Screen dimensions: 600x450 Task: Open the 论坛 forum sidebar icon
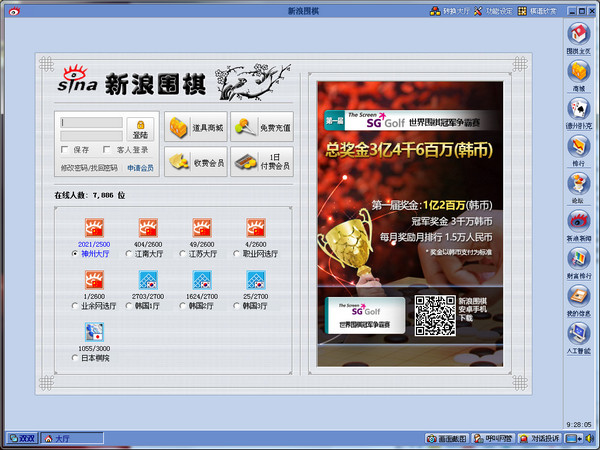click(x=578, y=182)
